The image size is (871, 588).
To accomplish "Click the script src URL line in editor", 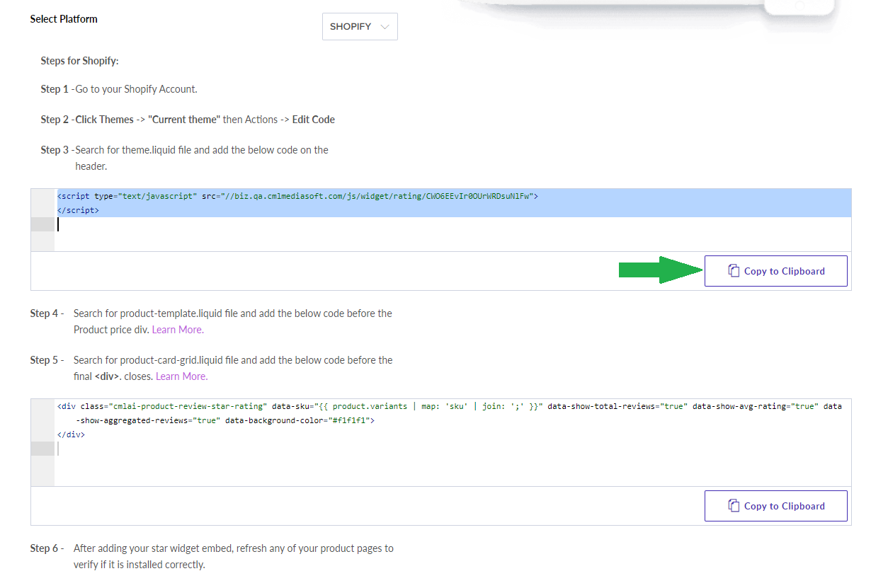I will (297, 196).
